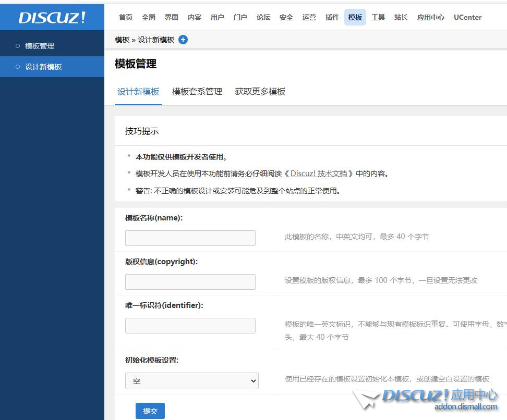
Task: Click the 模板名称 name input field
Action: point(190,238)
